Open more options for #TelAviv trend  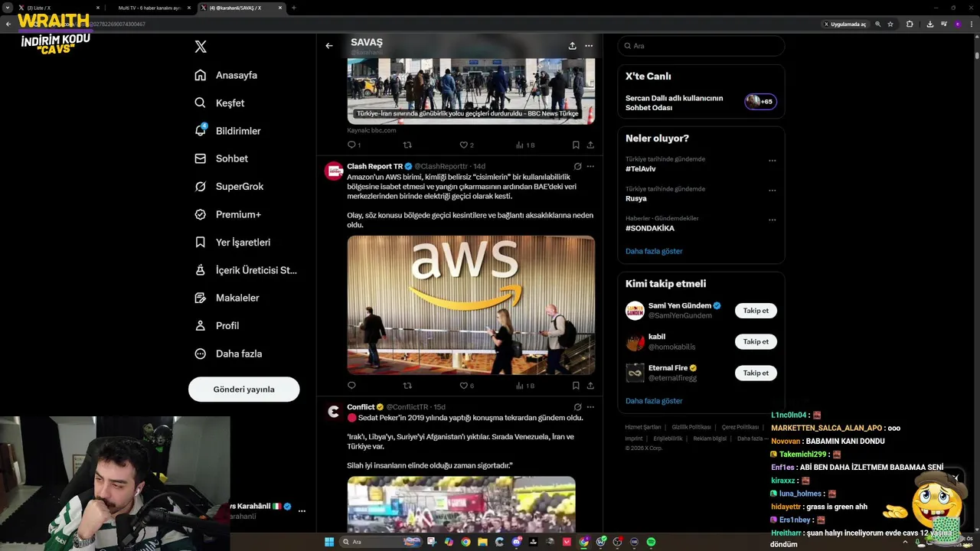pyautogui.click(x=772, y=161)
